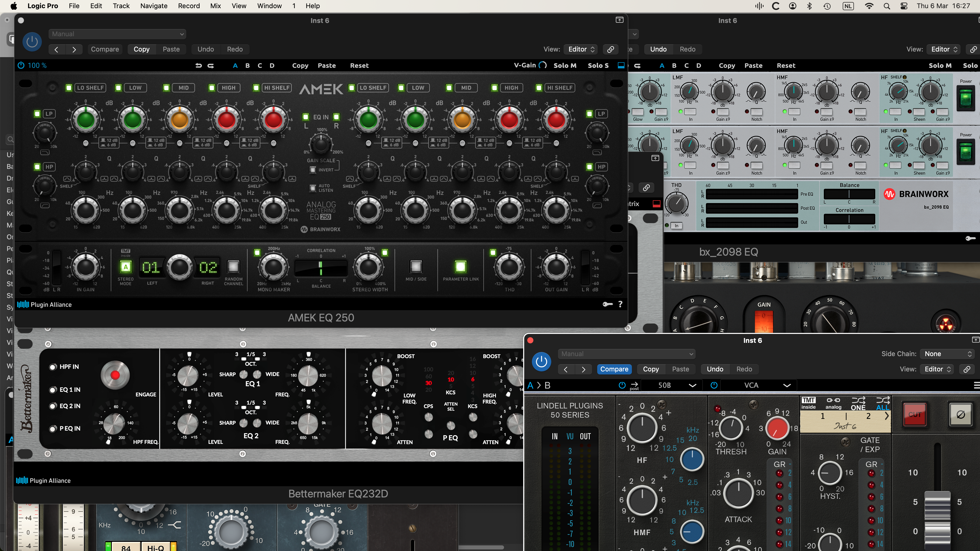Click the Lindell phase invert button
Viewport: 980px width, 551px height.
960,415
